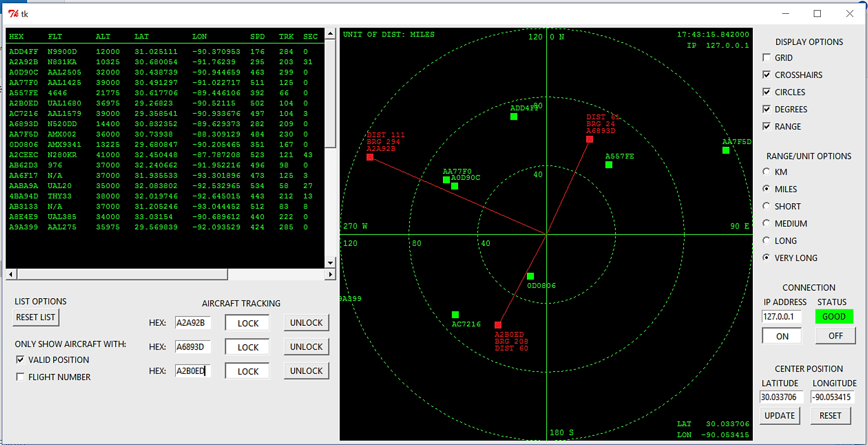Image resolution: width=868 pixels, height=445 pixels.
Task: Click the N280KR flight row
Action: pos(165,155)
